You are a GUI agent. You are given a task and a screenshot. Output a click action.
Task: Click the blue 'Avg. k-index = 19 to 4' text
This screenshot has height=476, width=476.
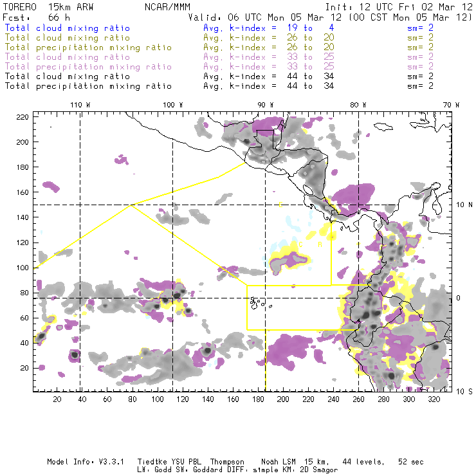tap(269, 28)
